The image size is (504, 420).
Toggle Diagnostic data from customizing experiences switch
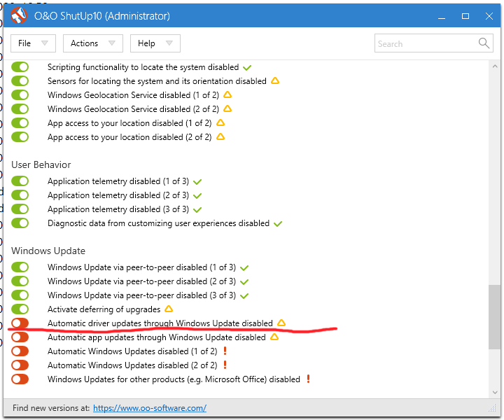(x=20, y=223)
